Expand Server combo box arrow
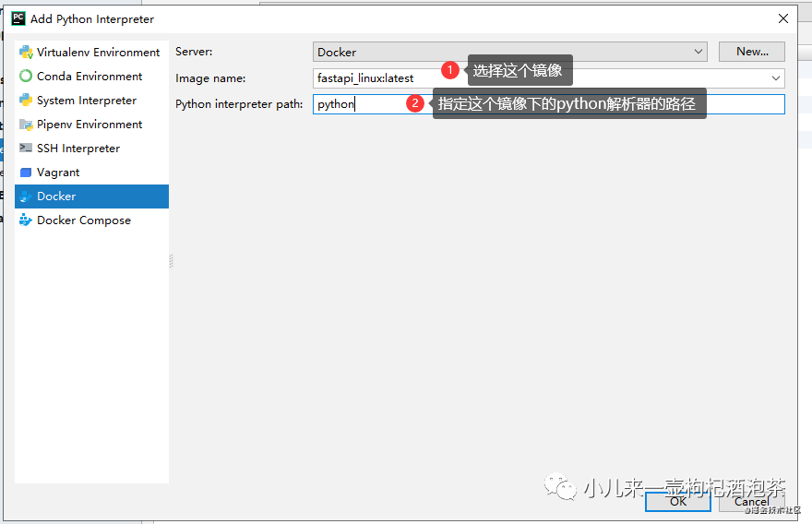Viewport: 812px width, 524px height. click(x=699, y=52)
